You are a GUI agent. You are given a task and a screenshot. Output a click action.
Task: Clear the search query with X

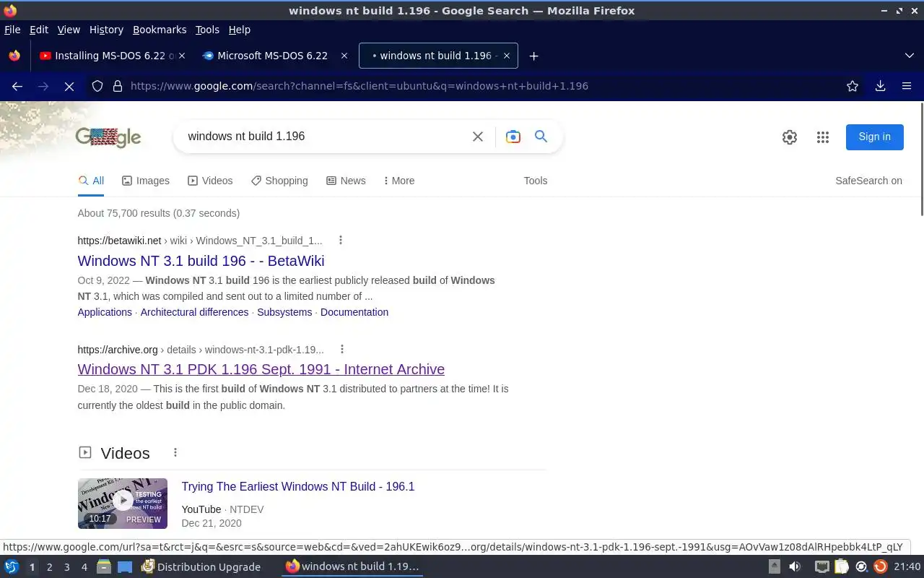[477, 137]
